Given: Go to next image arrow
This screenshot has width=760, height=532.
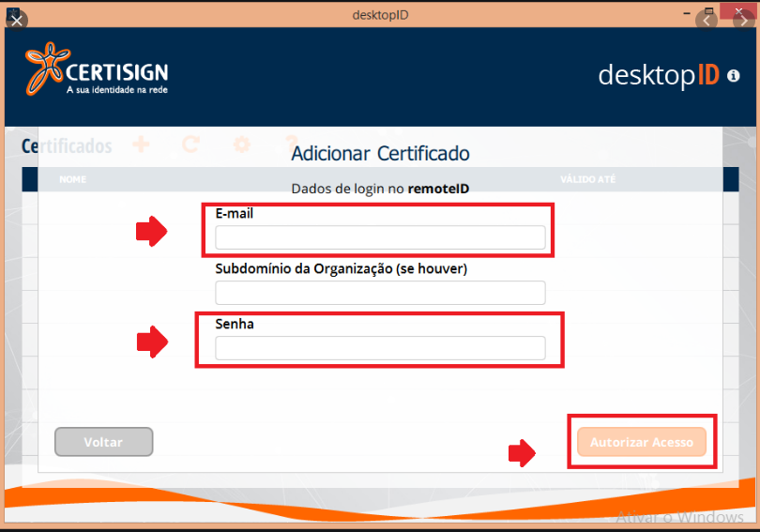Looking at the screenshot, I should click(743, 21).
